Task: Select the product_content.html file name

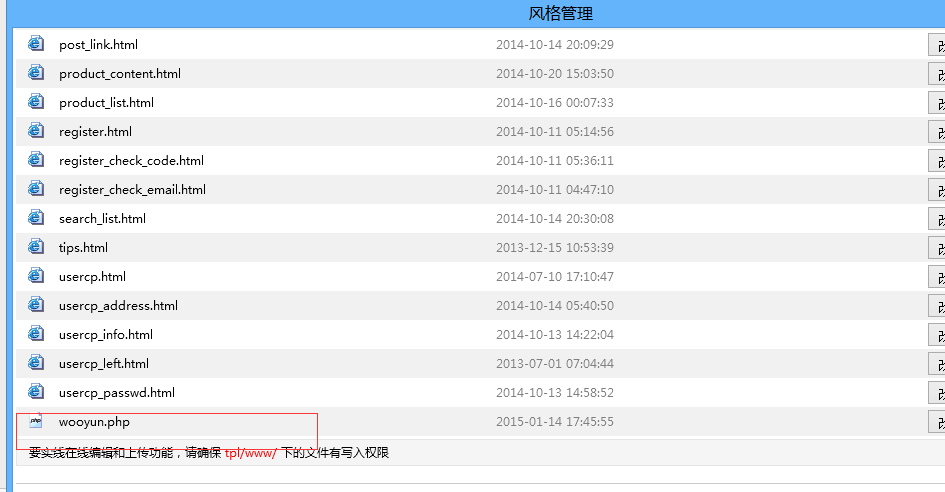Action: pos(120,74)
